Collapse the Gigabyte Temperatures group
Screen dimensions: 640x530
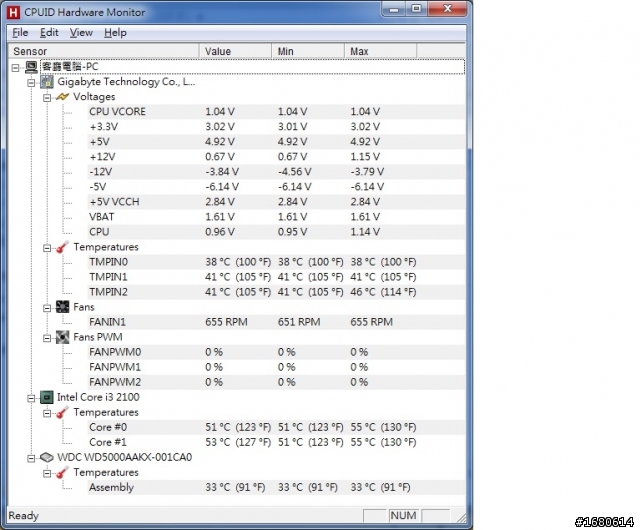(47, 248)
